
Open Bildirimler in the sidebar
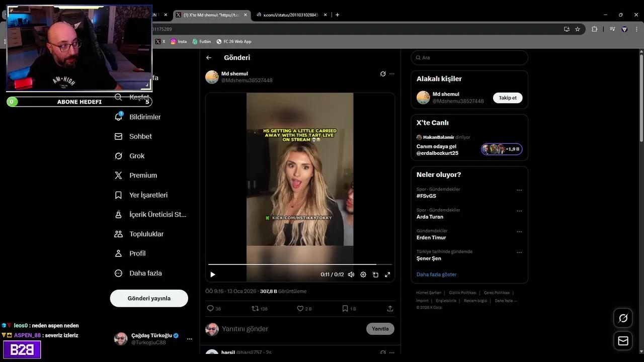[145, 117]
